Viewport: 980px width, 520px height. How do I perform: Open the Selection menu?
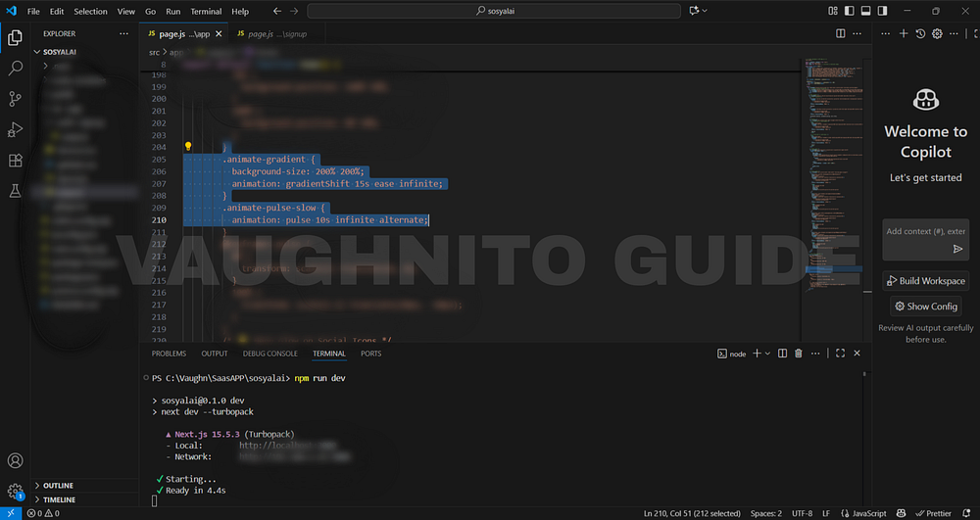click(90, 11)
